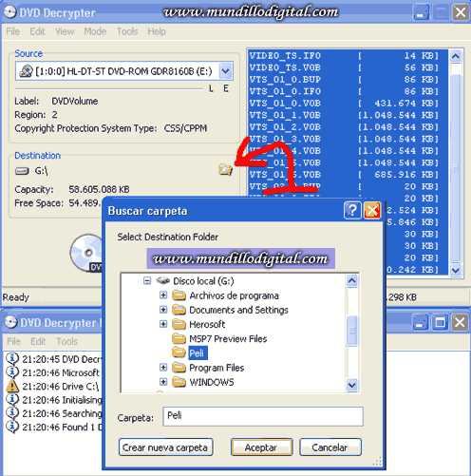The height and width of the screenshot is (476, 471).
Task: Expand the Documents and Settings folder
Action: pyautogui.click(x=163, y=310)
